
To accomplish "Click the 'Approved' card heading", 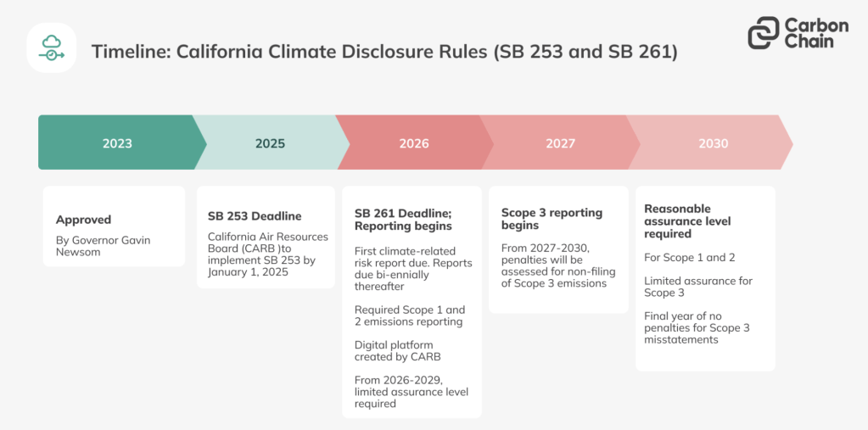I will point(84,220).
